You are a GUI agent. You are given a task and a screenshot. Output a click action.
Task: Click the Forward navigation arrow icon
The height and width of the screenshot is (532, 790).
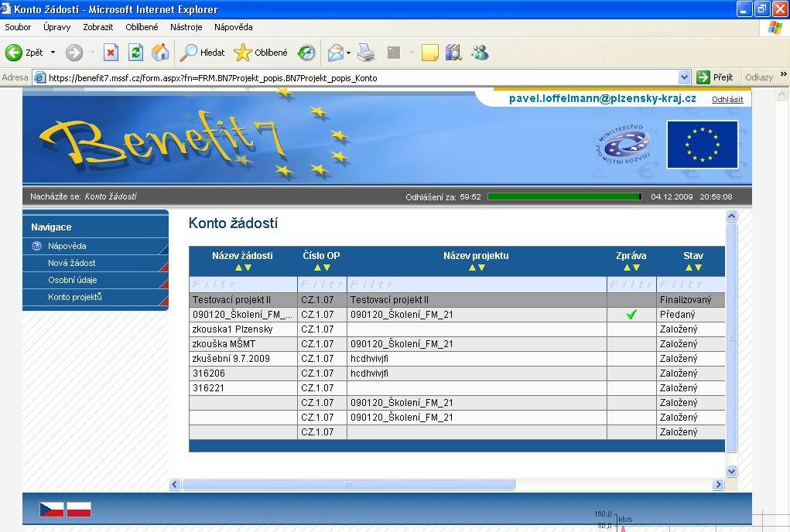point(74,53)
